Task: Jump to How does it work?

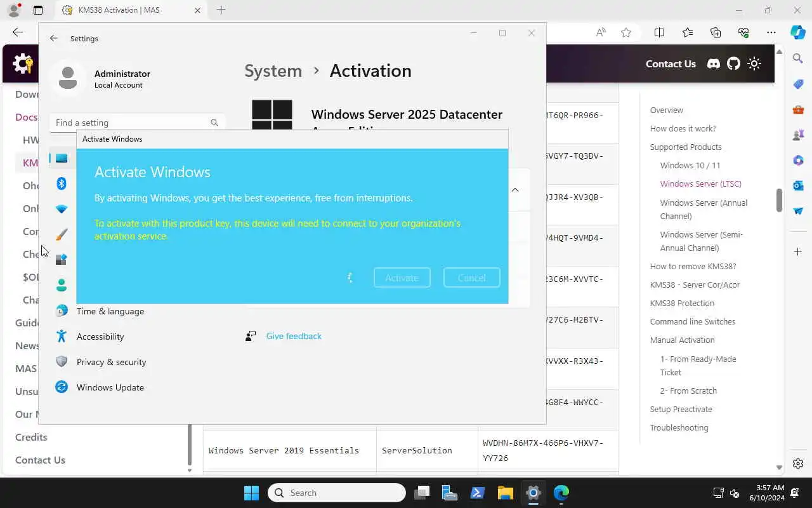Action: click(683, 128)
